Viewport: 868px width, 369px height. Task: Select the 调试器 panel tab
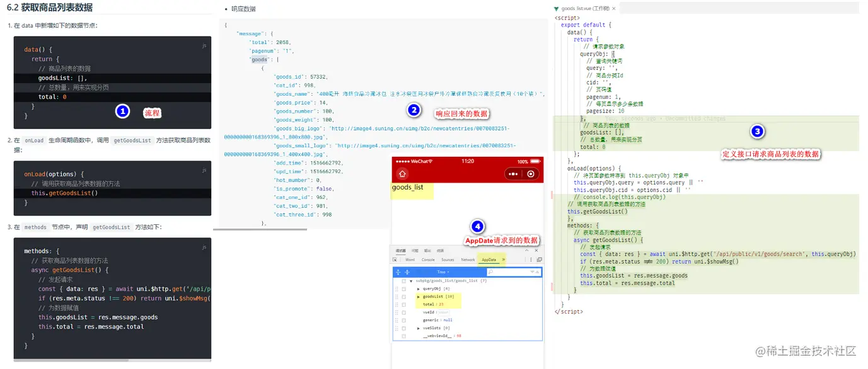click(x=401, y=251)
